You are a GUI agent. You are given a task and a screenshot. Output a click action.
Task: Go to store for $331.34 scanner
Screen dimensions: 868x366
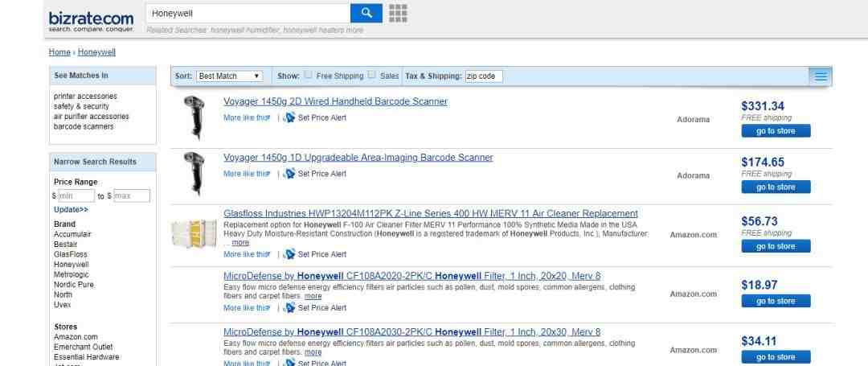775,131
